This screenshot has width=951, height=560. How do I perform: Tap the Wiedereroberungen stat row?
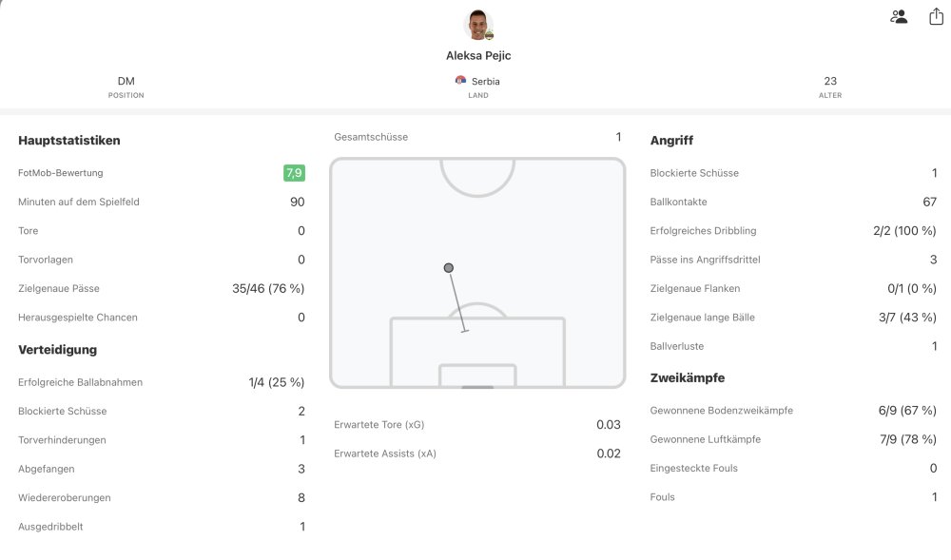click(161, 497)
